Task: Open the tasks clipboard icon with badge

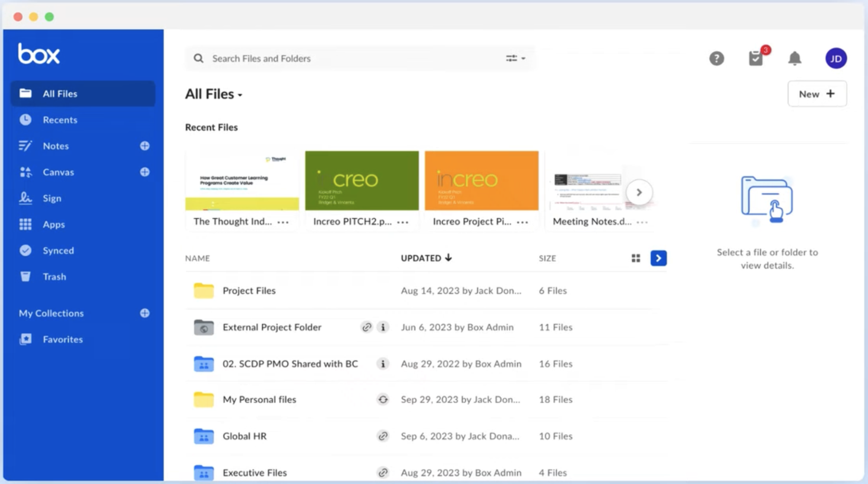Action: (x=756, y=59)
